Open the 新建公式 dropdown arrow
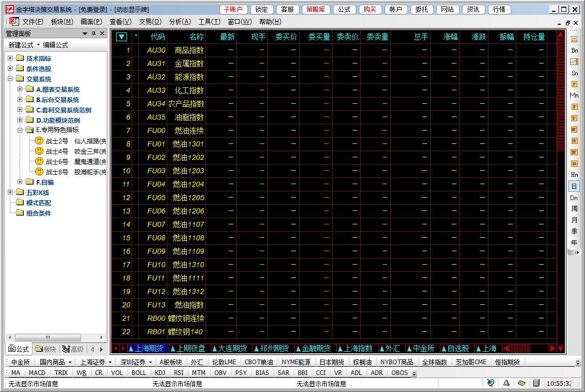This screenshot has height=392, width=585. point(38,45)
